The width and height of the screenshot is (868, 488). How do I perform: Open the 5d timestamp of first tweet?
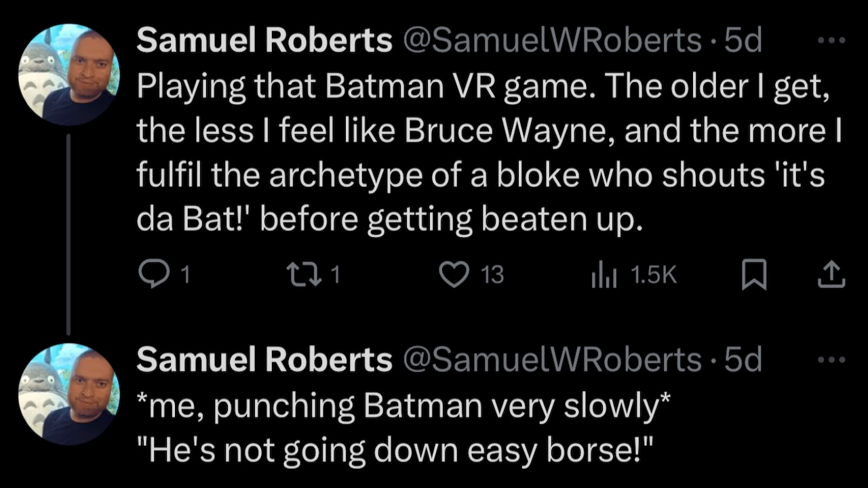743,41
